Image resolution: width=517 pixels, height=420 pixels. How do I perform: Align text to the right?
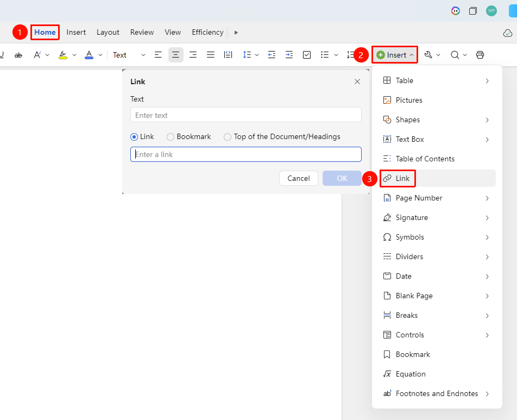coord(193,55)
